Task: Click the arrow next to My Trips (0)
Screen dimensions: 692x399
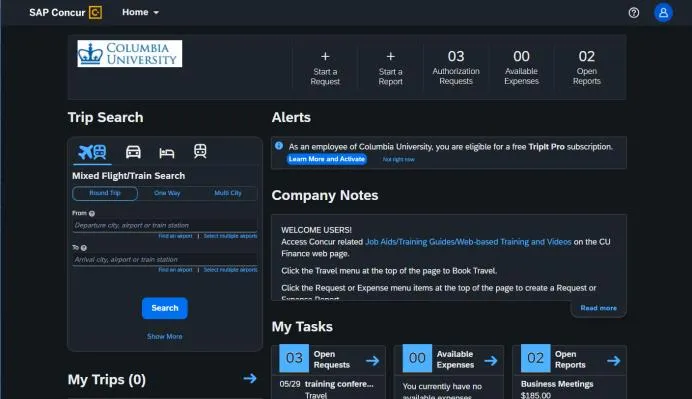Action: 250,378
